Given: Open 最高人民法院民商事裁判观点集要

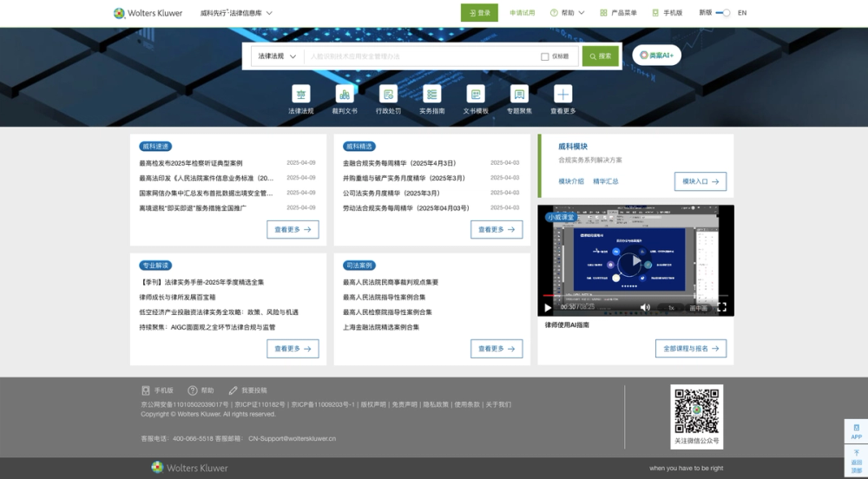Looking at the screenshot, I should click(391, 282).
